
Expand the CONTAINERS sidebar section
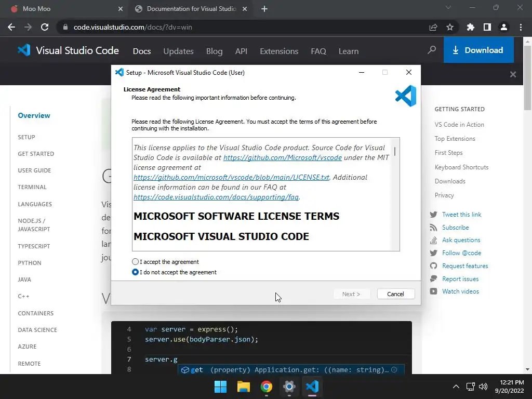coord(36,313)
